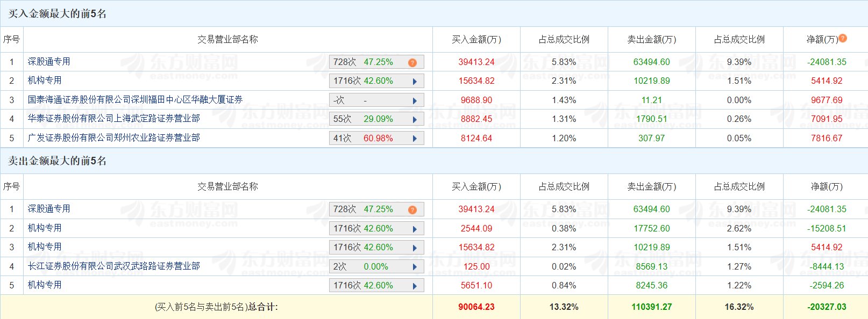Click orange question icon in buy table's 深股通专用 row
This screenshot has height=319, width=868.
(412, 62)
